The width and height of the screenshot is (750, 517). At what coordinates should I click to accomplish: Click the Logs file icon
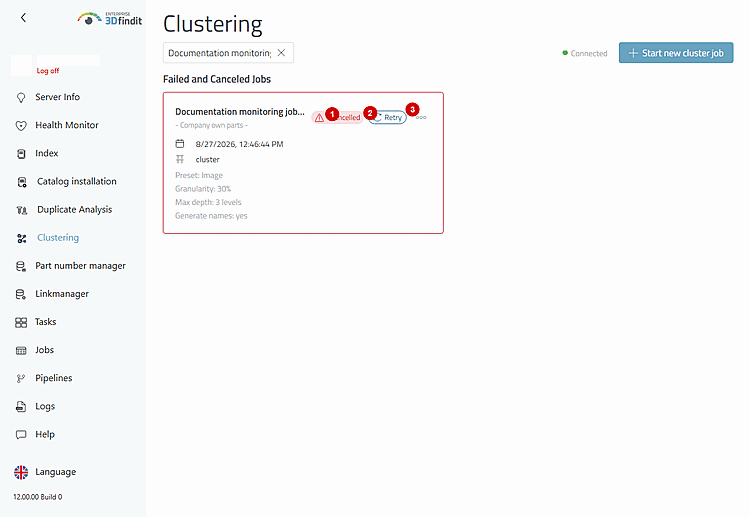coord(21,407)
